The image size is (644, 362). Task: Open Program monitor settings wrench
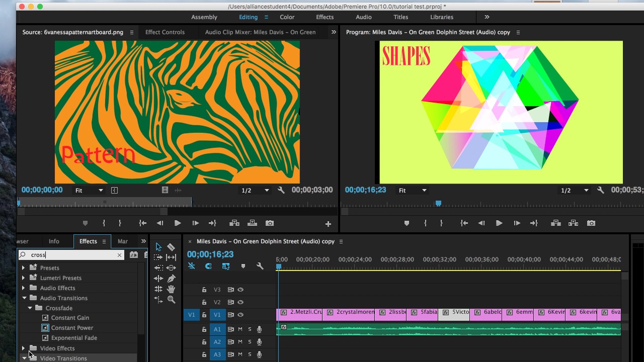(600, 190)
